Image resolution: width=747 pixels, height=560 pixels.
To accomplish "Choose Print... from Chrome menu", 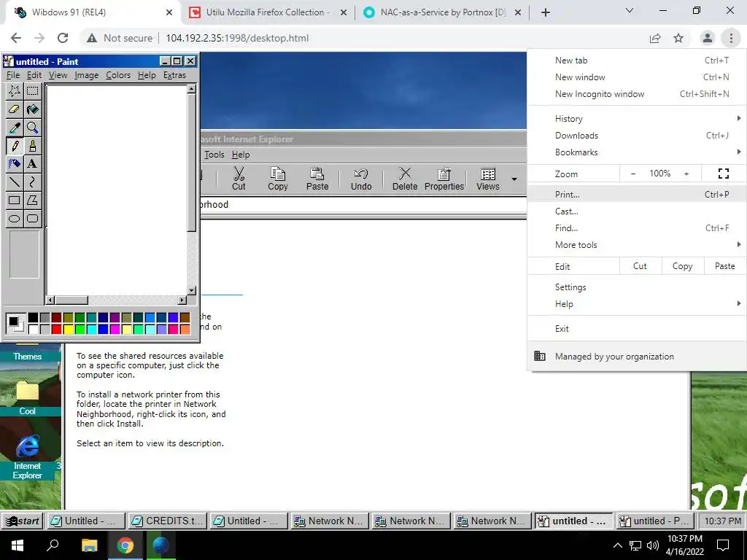I will (636, 194).
